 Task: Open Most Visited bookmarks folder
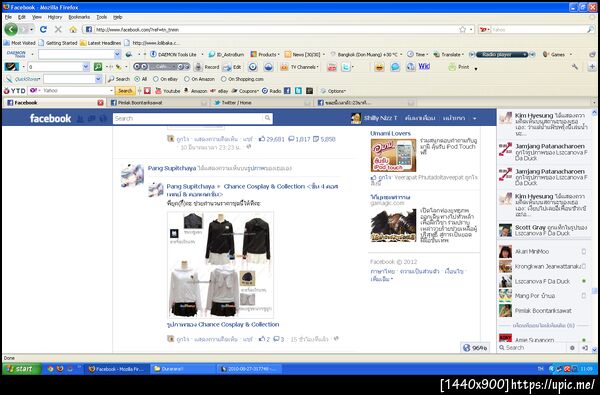[20, 43]
